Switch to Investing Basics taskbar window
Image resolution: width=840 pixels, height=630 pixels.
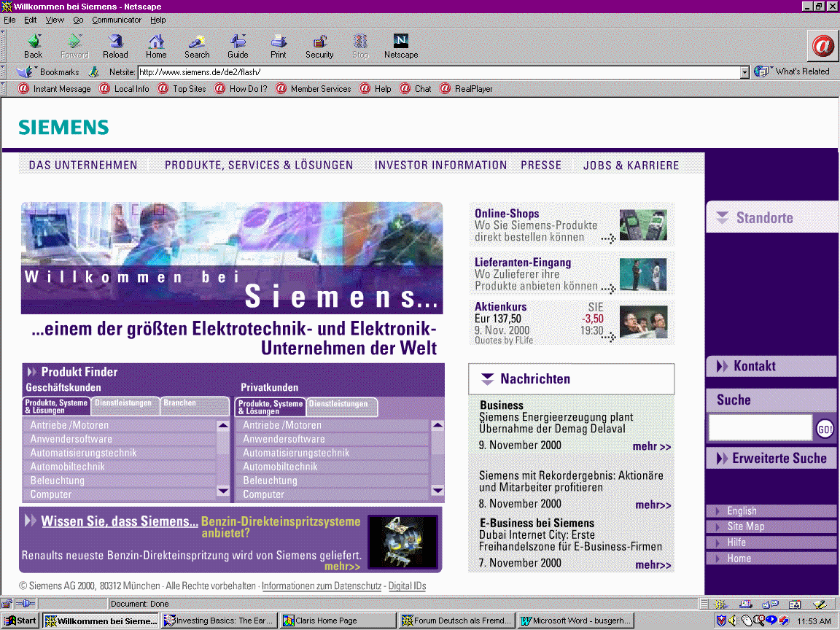[219, 621]
